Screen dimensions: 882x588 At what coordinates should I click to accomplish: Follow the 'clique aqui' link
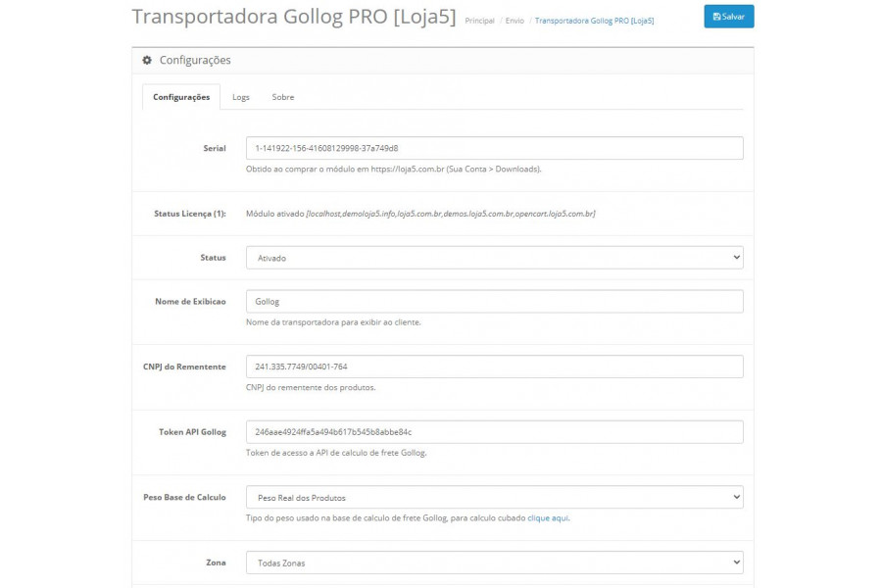point(547,517)
